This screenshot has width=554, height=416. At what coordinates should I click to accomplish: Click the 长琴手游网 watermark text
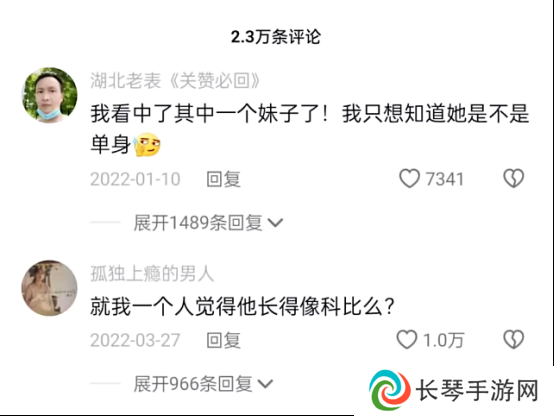pyautogui.click(x=477, y=391)
